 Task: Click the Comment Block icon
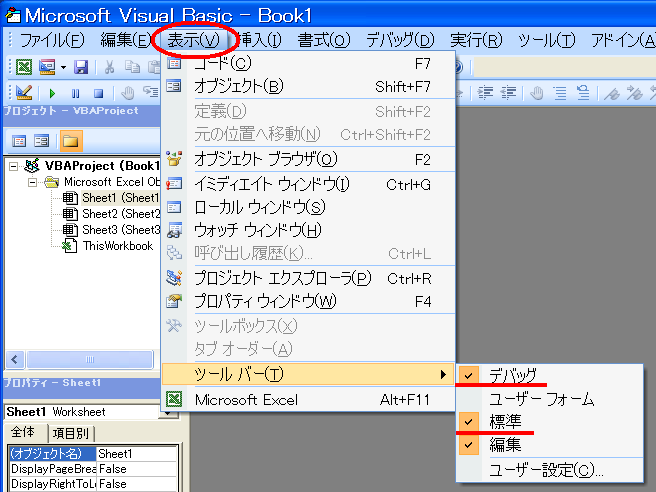tap(560, 92)
